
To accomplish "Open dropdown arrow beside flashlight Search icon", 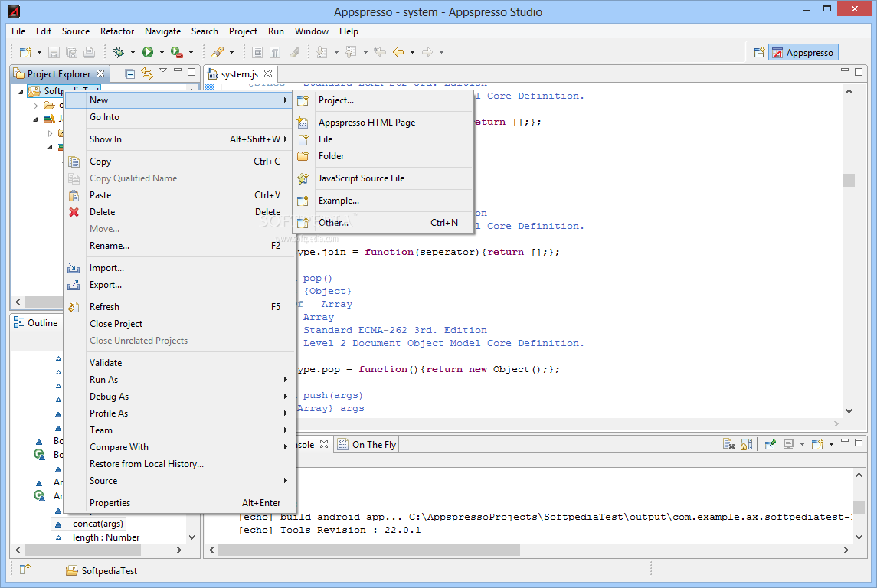I will coord(231,52).
